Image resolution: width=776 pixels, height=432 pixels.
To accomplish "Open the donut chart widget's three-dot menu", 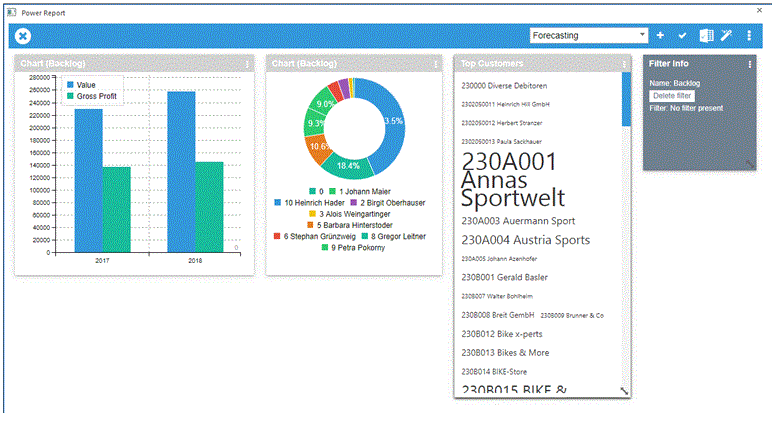I will coord(435,64).
